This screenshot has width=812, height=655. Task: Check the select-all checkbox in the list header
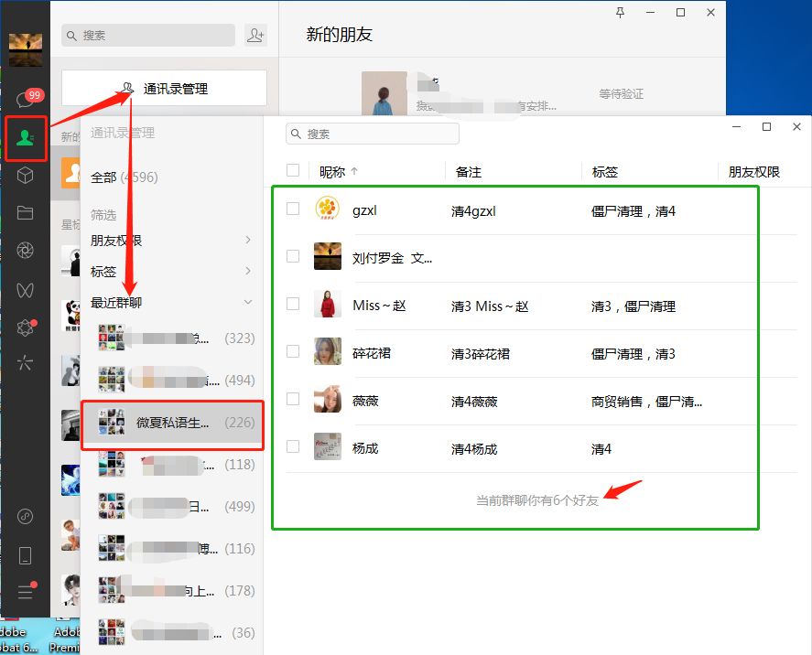click(293, 170)
